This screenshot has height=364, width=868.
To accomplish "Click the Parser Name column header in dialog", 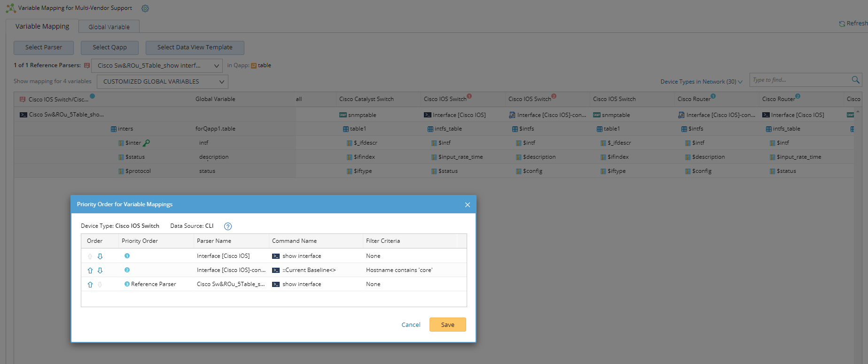I will point(214,241).
